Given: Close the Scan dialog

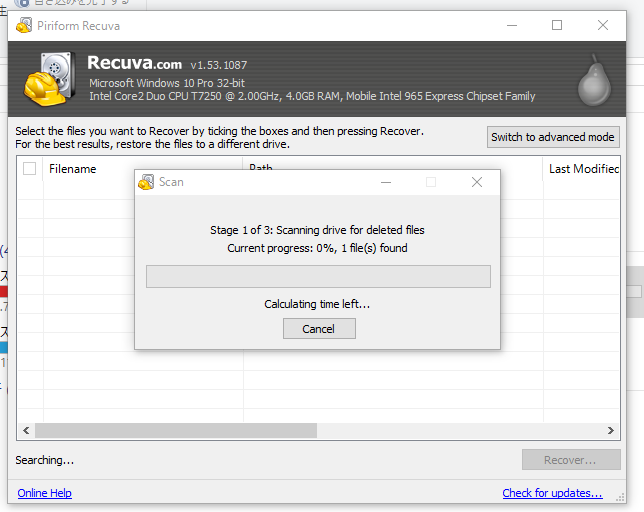Looking at the screenshot, I should pyautogui.click(x=477, y=182).
